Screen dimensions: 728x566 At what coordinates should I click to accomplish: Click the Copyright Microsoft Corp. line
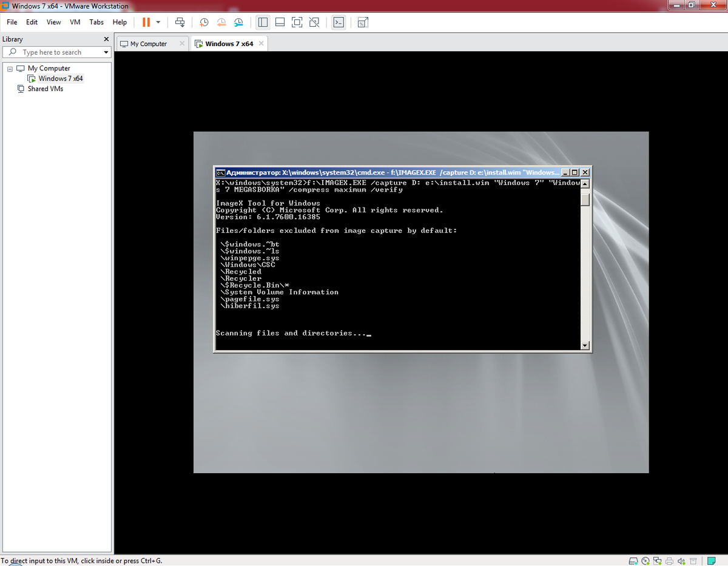[x=329, y=210]
